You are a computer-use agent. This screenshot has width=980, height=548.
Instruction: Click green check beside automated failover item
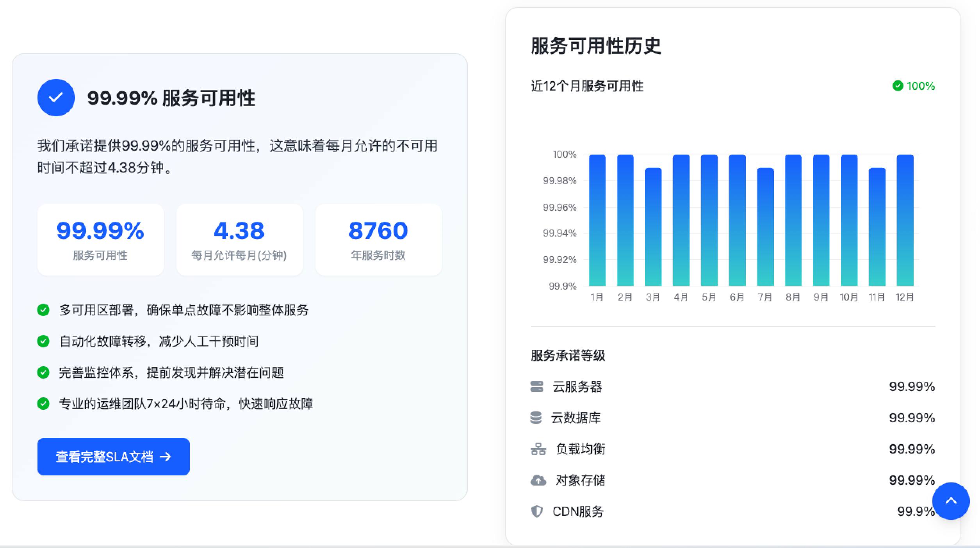[x=43, y=341]
